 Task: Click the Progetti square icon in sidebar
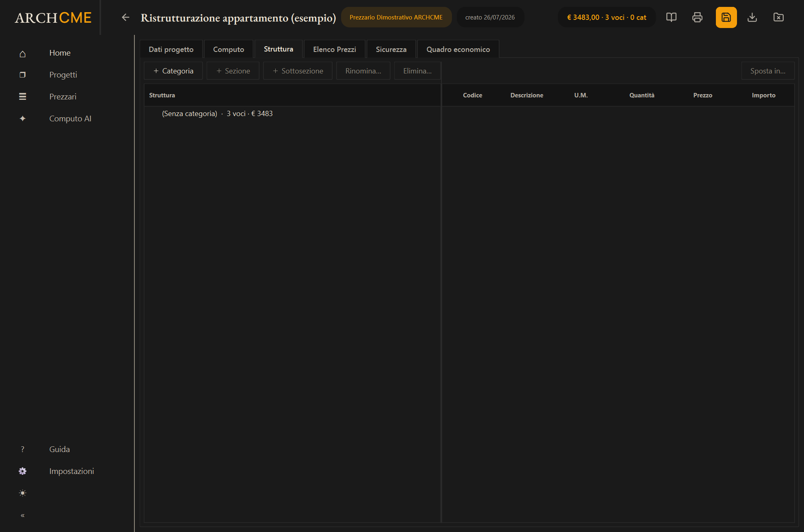click(x=23, y=75)
